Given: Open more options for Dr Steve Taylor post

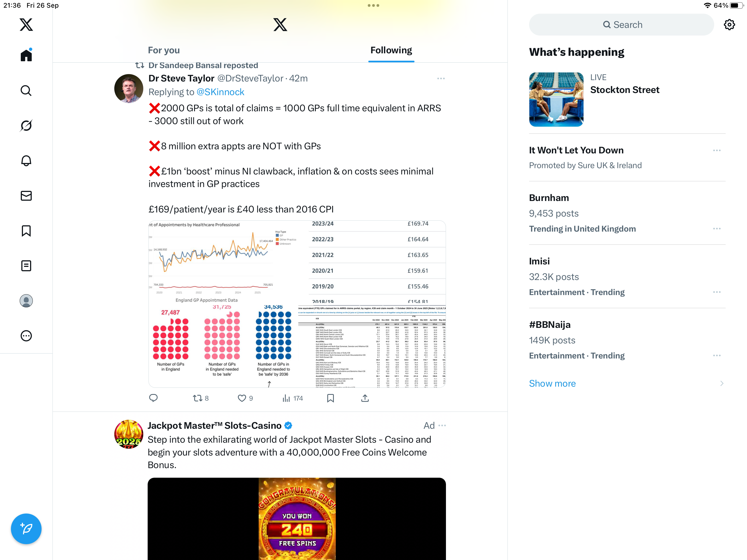Looking at the screenshot, I should (441, 78).
